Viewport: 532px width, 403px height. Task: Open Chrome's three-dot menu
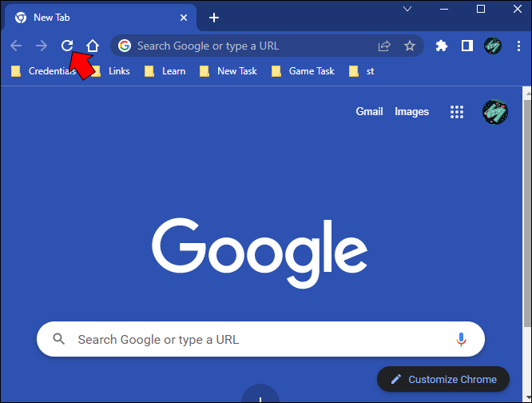click(518, 46)
